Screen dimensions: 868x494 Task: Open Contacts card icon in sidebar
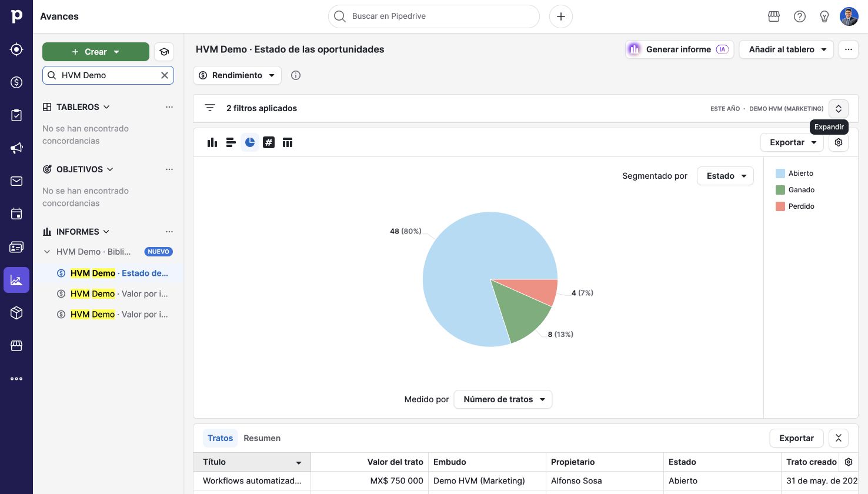(x=16, y=247)
